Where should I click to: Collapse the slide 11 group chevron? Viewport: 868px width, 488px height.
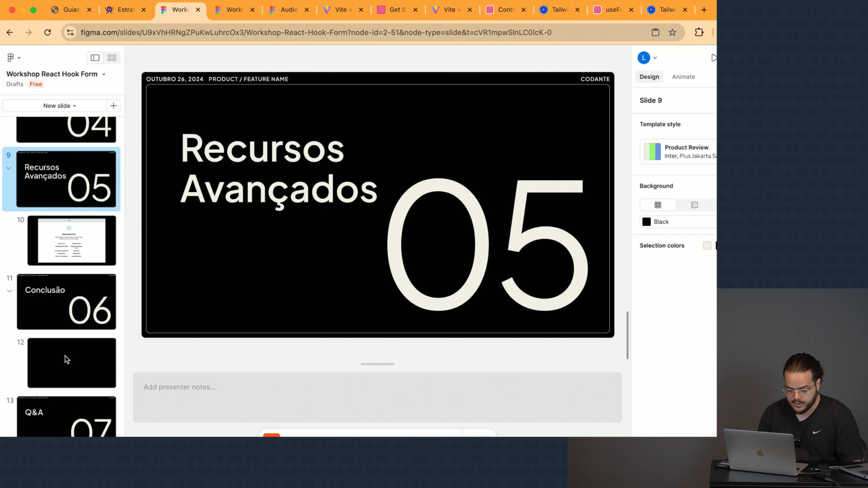point(9,291)
